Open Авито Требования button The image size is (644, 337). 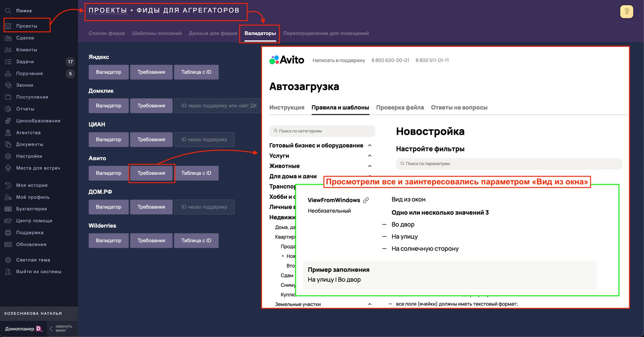click(151, 173)
